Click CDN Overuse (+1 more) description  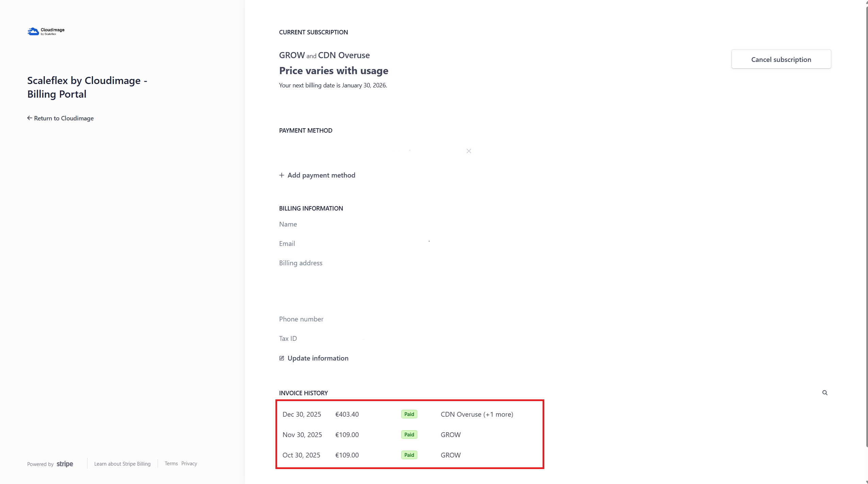[477, 414]
